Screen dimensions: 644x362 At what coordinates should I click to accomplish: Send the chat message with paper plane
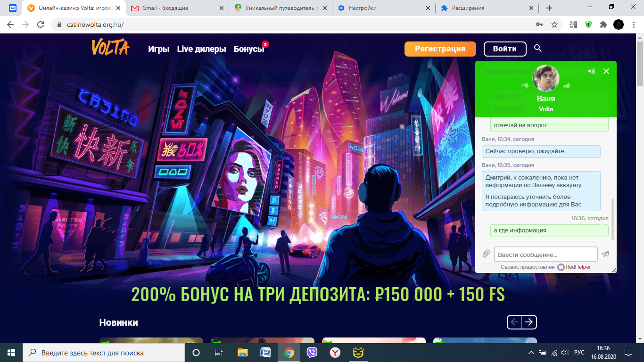tap(605, 254)
